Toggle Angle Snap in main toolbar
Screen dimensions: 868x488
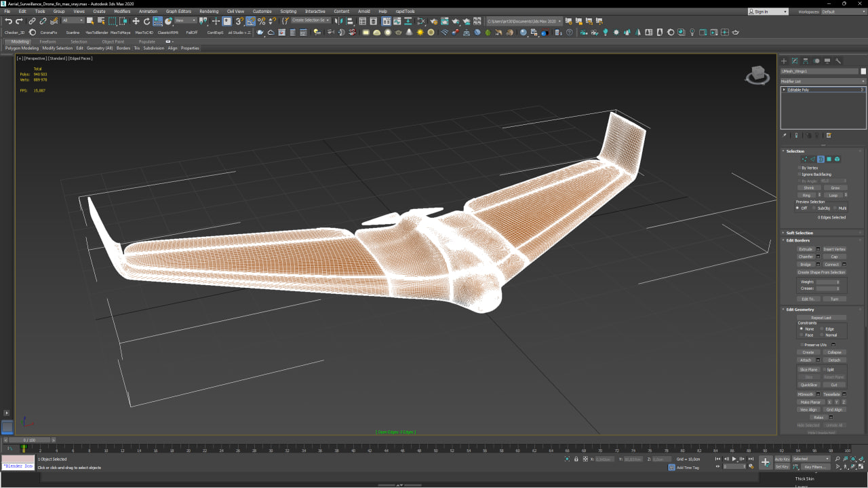coord(250,21)
